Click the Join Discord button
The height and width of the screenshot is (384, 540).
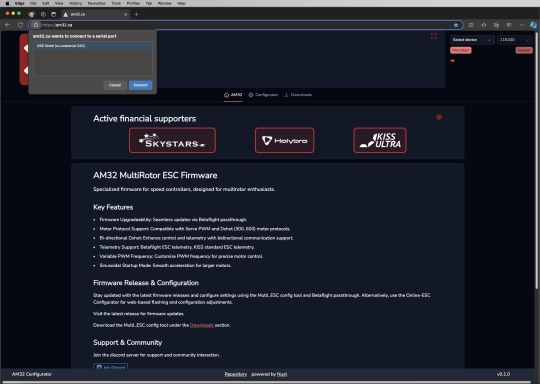(111, 367)
